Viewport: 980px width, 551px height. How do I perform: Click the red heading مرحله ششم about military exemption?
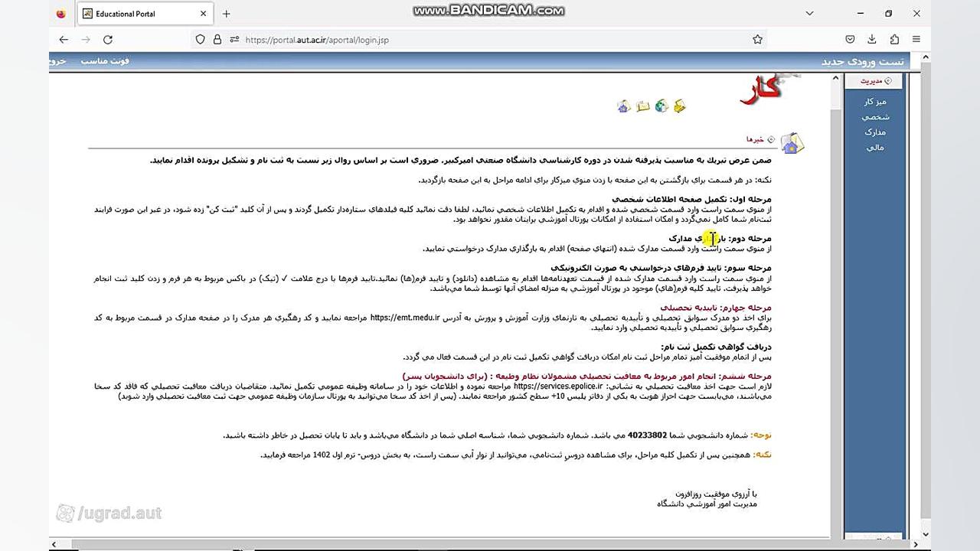coord(587,377)
